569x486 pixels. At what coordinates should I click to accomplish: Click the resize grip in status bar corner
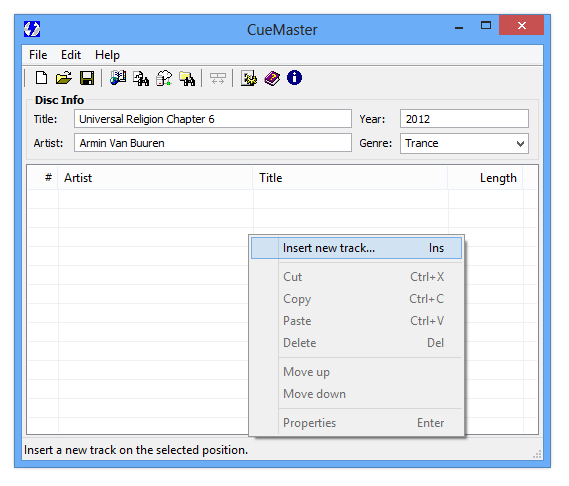coord(537,454)
